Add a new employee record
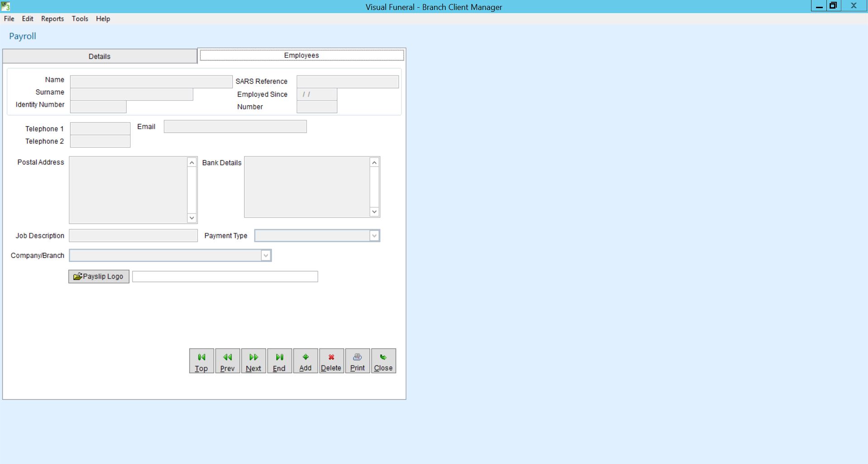The width and height of the screenshot is (868, 464). coord(305,361)
